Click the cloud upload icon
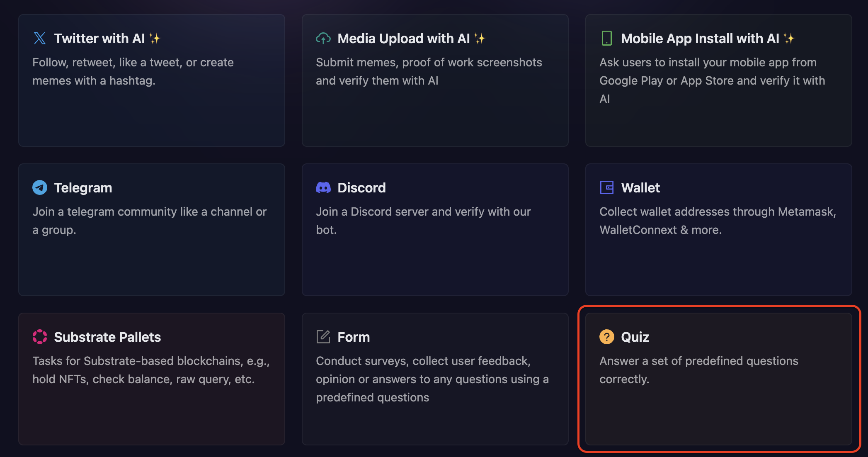This screenshot has width=868, height=457. point(323,38)
